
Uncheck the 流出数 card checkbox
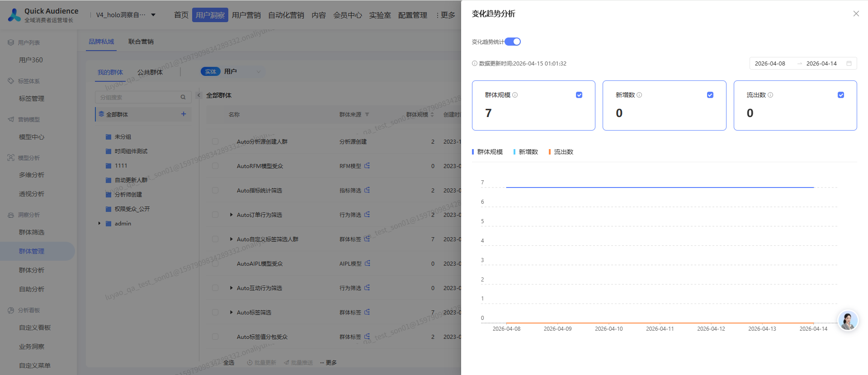pyautogui.click(x=841, y=95)
